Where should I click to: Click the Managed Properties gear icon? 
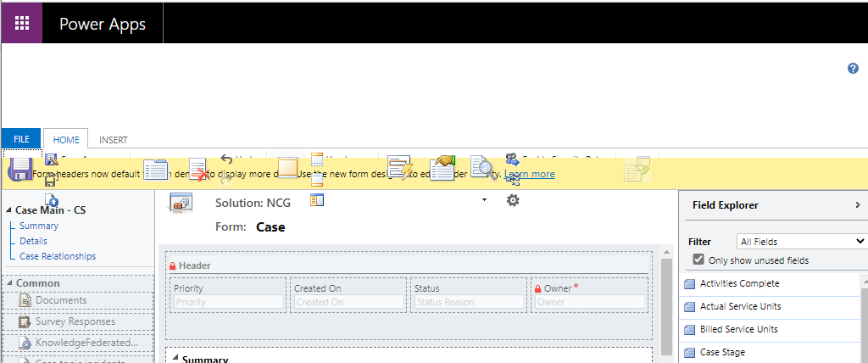pyautogui.click(x=513, y=200)
